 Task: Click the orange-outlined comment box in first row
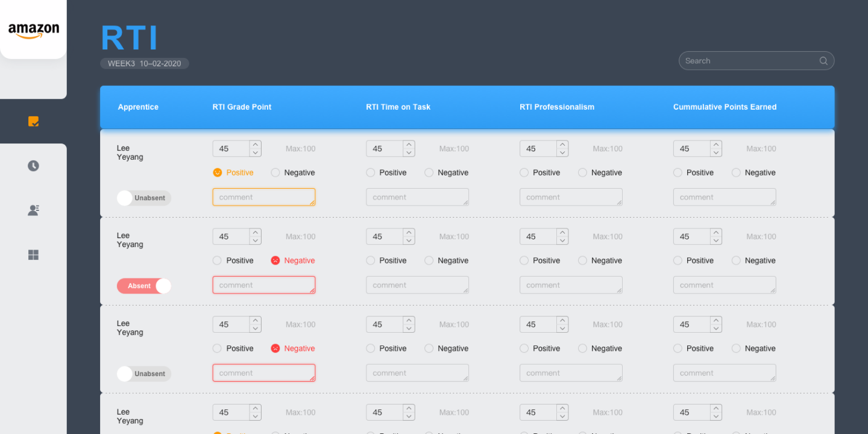(x=263, y=197)
